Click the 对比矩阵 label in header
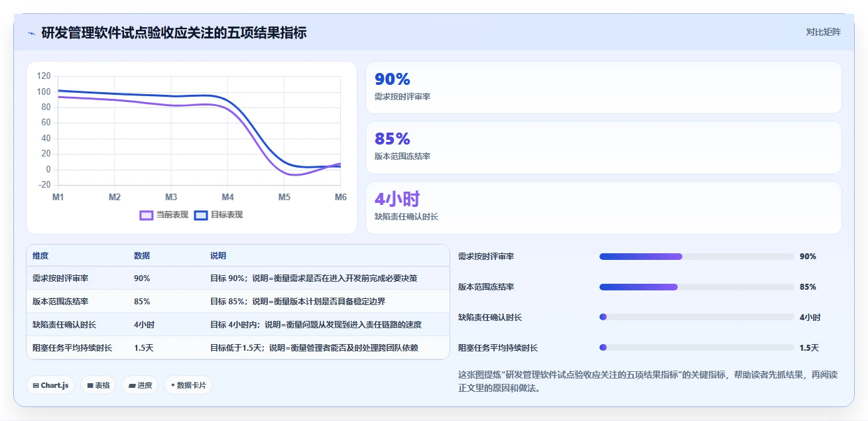Image resolution: width=868 pixels, height=421 pixels. coord(823,32)
